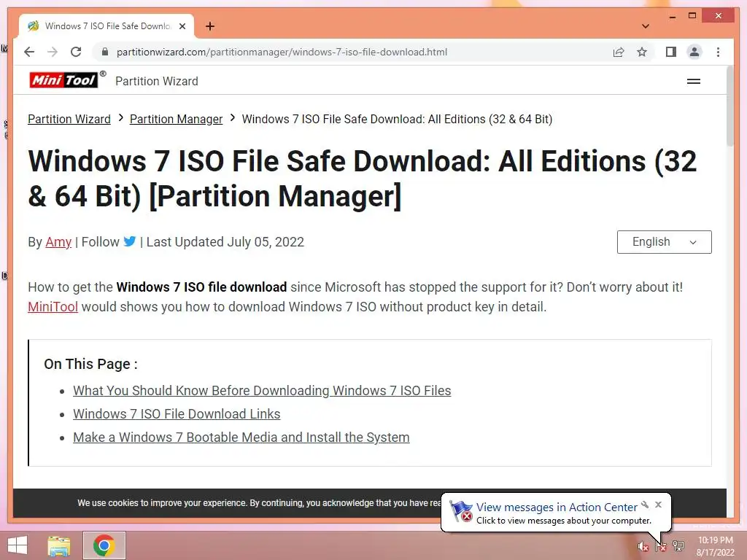Minimize the Chrome window

(672, 16)
